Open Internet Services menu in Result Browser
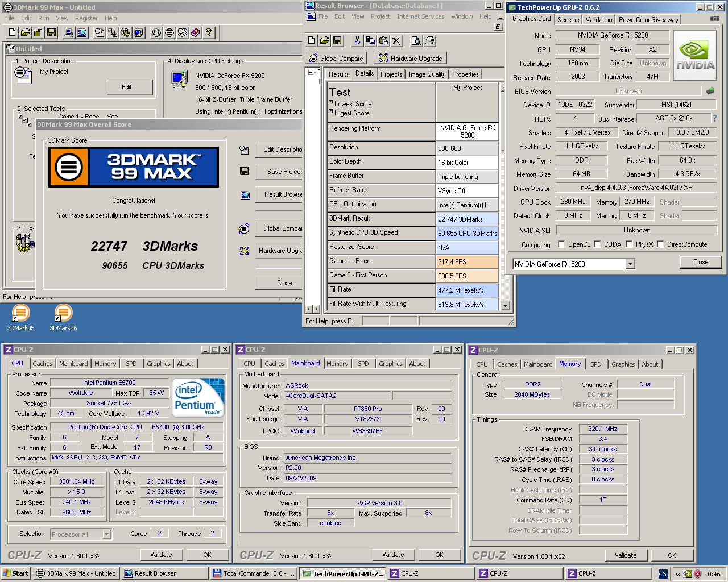This screenshot has height=582, width=728. pos(421,16)
